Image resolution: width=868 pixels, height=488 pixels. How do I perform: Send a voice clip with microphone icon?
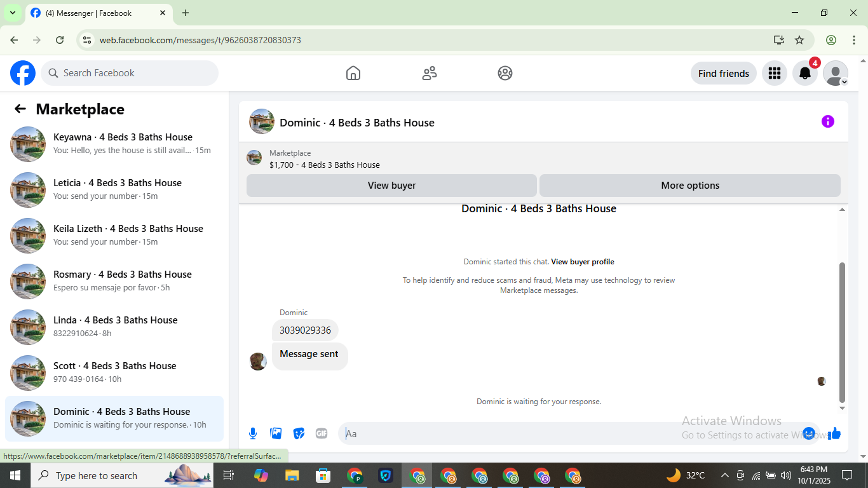tap(253, 433)
